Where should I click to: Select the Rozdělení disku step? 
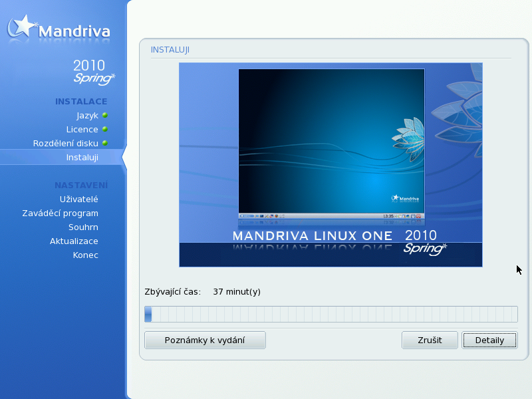coord(65,143)
